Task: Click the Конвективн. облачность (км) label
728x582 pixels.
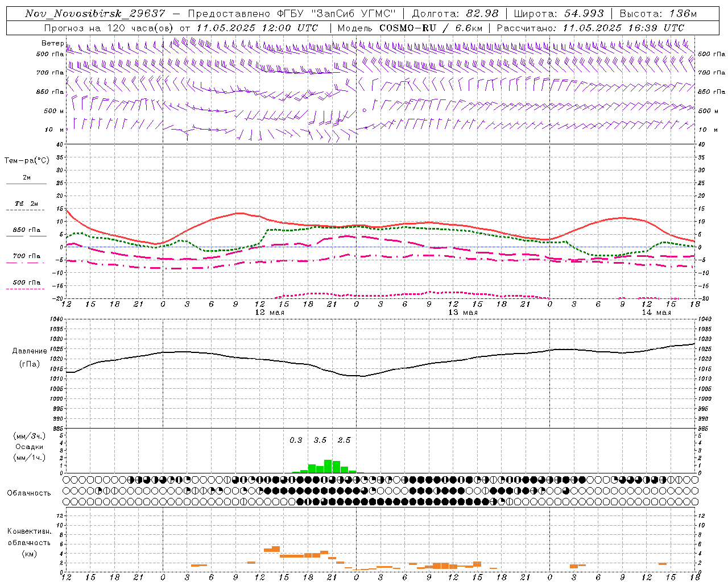Action: (29, 542)
